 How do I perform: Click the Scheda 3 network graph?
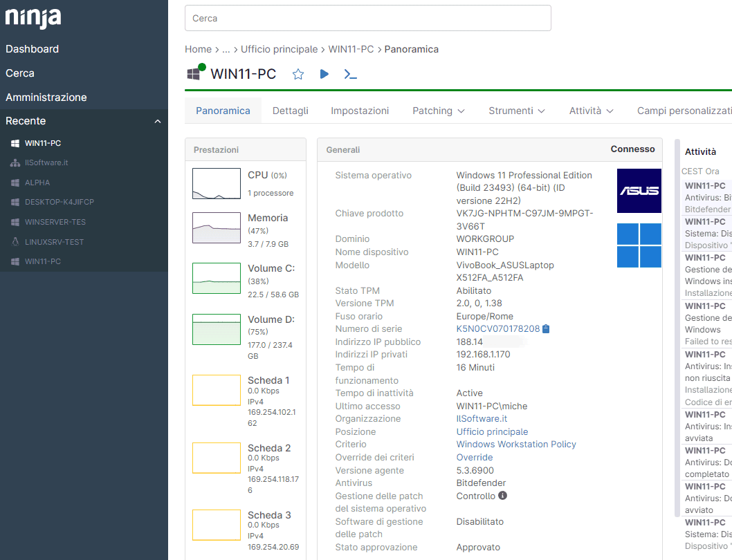click(x=217, y=525)
